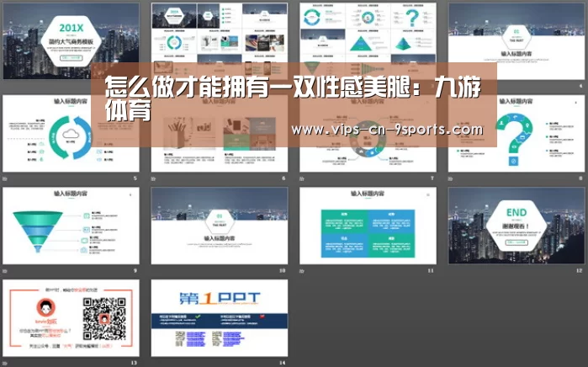Image resolution: width=588 pixels, height=367 pixels.
Task: Select slide 14 with 第1PPT logo
Action: (x=220, y=318)
